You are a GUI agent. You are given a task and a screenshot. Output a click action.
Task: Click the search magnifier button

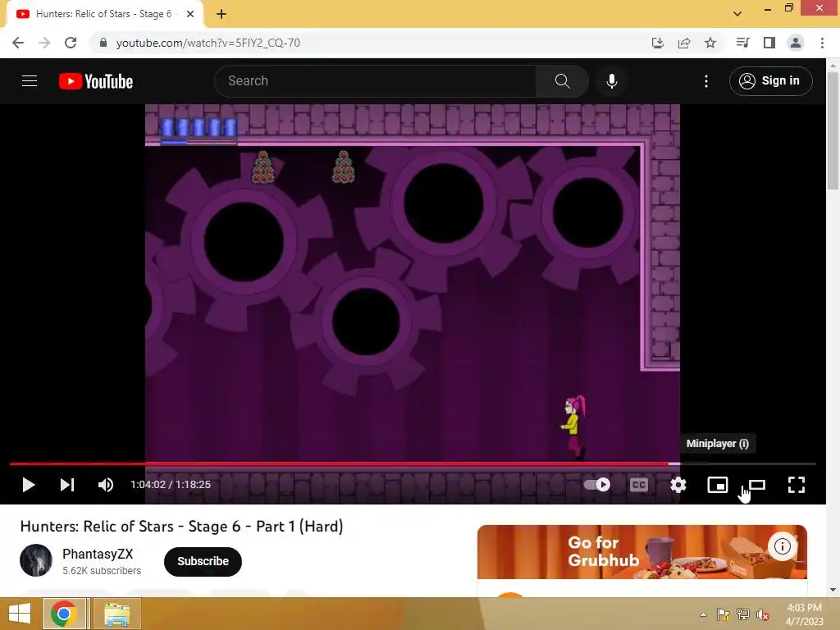point(562,81)
